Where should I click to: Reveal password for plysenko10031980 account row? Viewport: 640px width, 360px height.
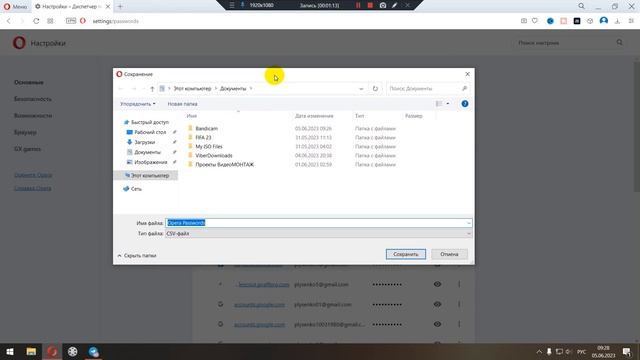point(437,324)
